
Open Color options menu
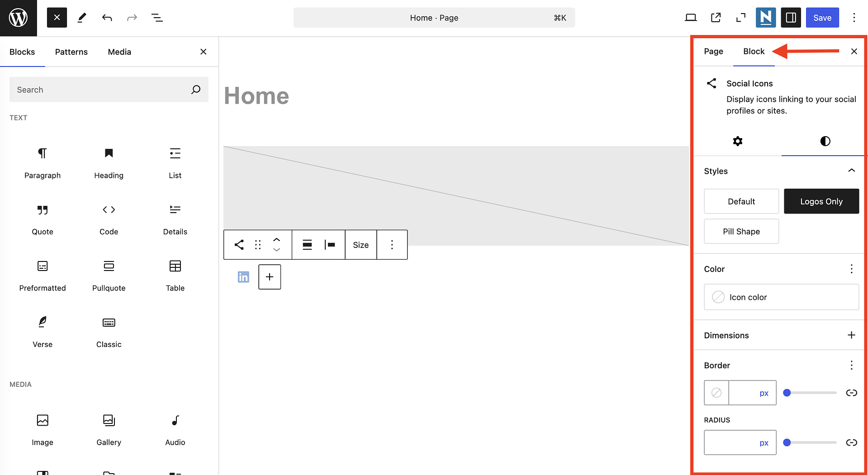click(851, 269)
